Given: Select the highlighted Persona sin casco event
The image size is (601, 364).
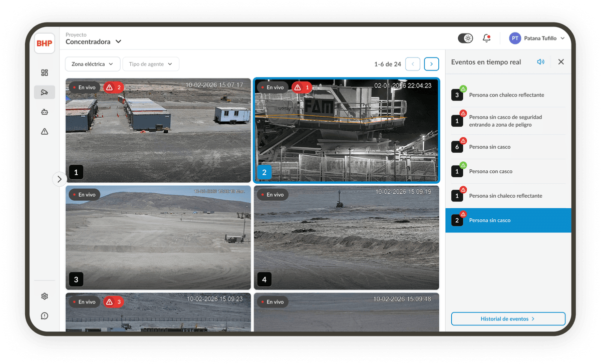Looking at the screenshot, I should [508, 220].
